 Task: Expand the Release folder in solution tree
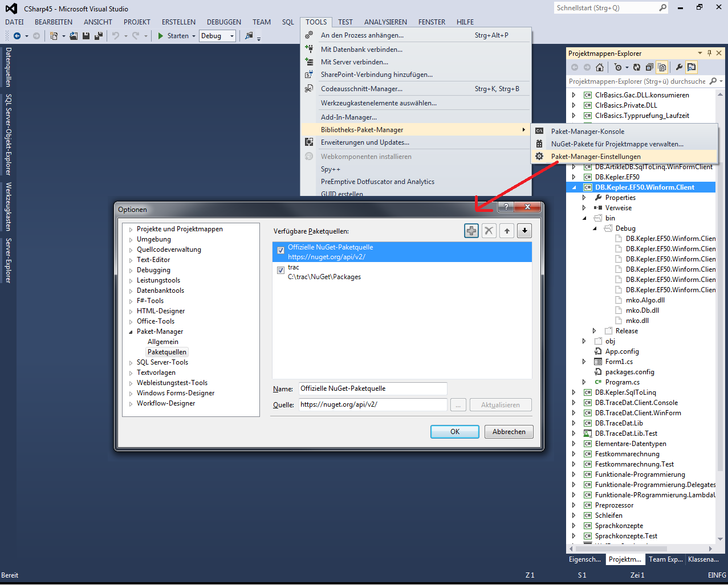(594, 331)
